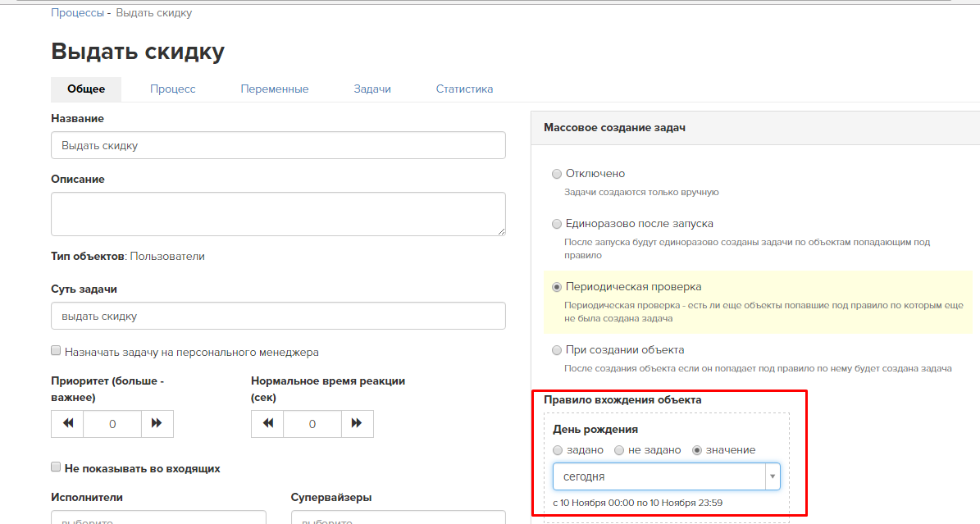Choose the 'значение' birthday radio
This screenshot has width=980, height=524.
coord(697,450)
